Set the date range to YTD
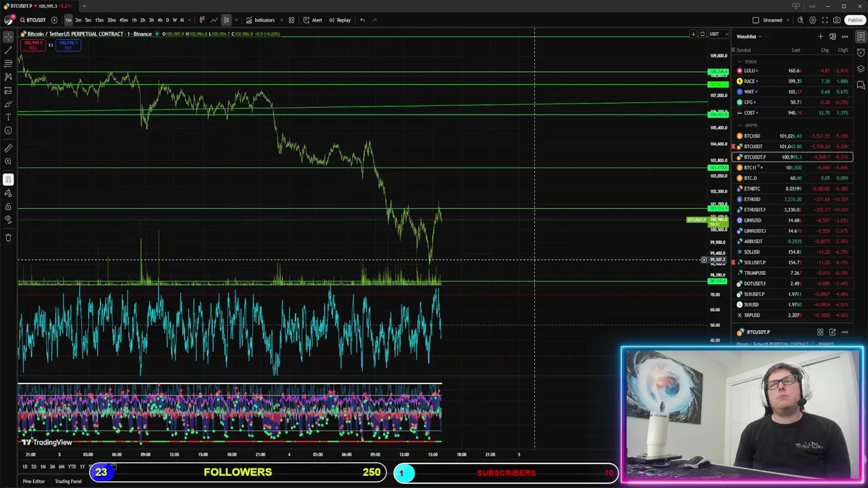The image size is (868, 488). [72, 467]
